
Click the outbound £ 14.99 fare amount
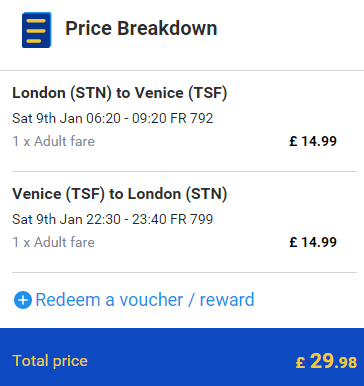click(x=313, y=141)
